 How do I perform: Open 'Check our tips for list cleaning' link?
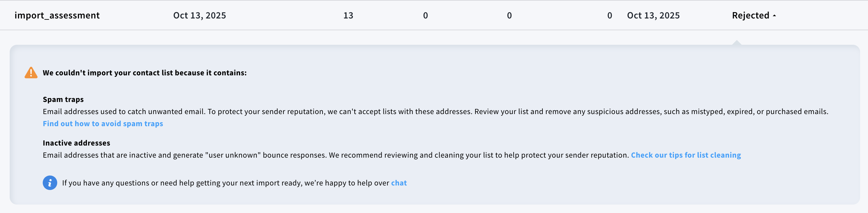coord(686,155)
